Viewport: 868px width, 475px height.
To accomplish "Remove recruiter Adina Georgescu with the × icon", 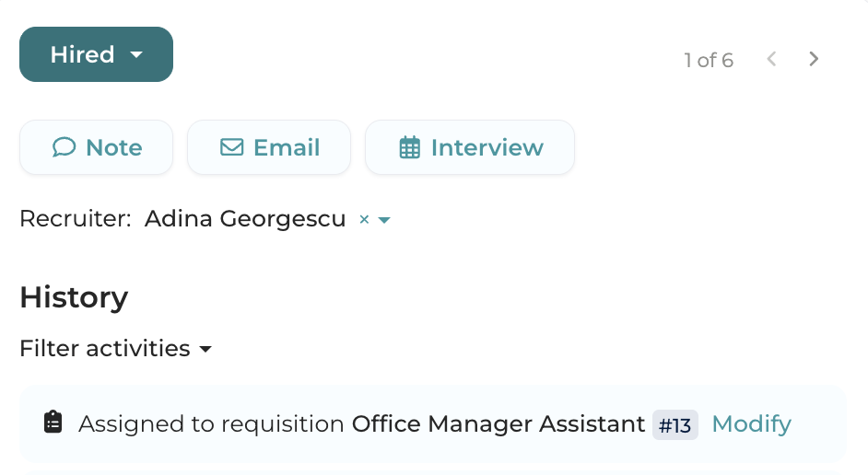I will pos(364,220).
